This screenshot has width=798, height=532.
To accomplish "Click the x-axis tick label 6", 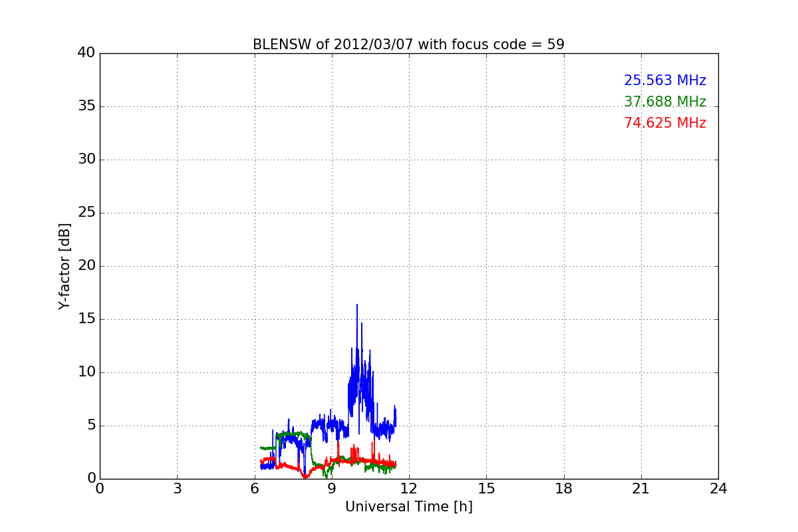I will click(x=254, y=489).
